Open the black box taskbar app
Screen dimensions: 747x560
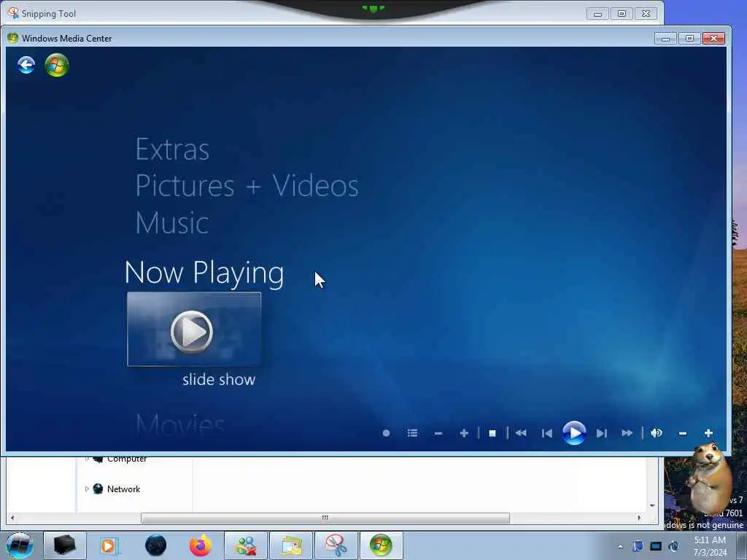pos(65,545)
